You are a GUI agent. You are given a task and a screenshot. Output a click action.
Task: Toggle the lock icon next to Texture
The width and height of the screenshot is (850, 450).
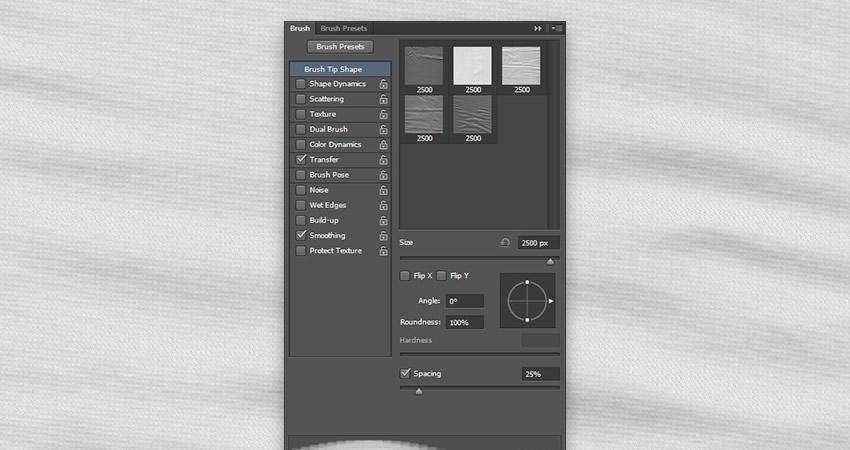[x=383, y=115]
